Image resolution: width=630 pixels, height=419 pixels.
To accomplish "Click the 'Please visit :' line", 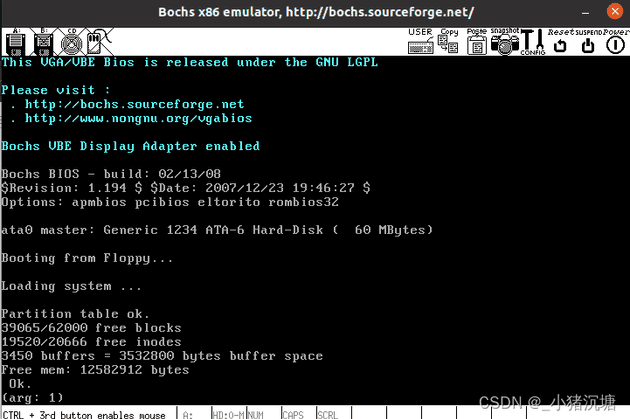I will click(x=55, y=90).
